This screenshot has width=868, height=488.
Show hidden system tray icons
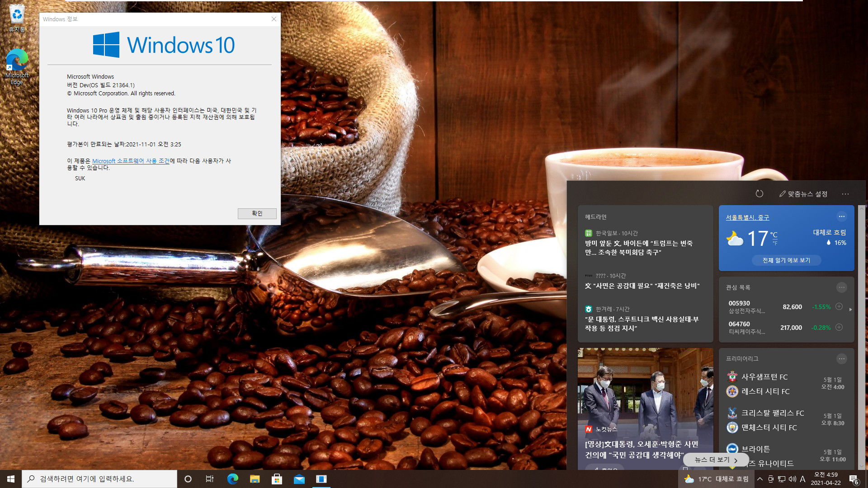click(x=760, y=479)
